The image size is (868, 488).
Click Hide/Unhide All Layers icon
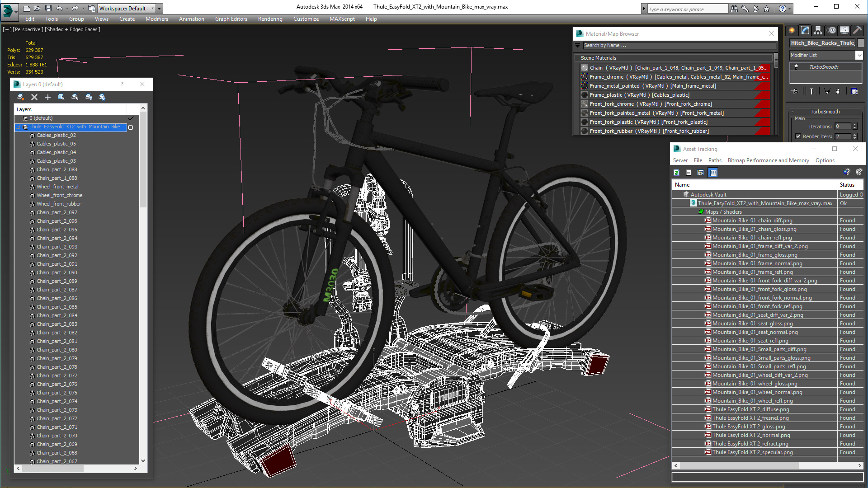pyautogui.click(x=89, y=97)
